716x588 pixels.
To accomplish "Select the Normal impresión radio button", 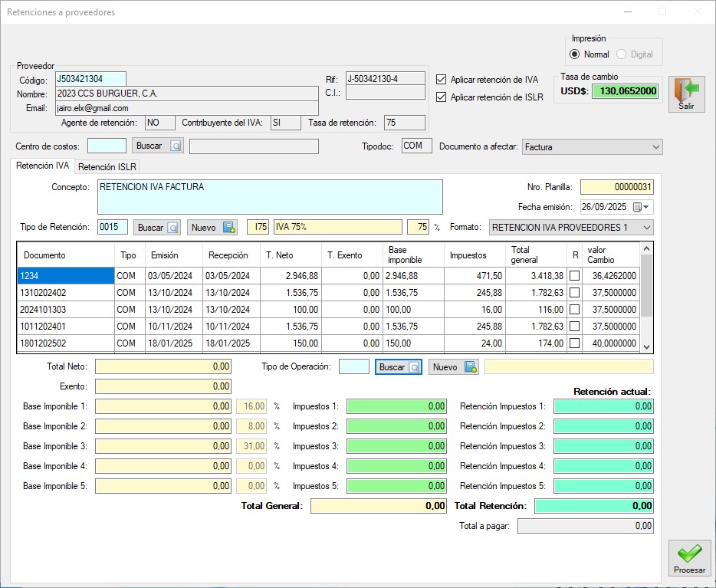I will tap(575, 54).
